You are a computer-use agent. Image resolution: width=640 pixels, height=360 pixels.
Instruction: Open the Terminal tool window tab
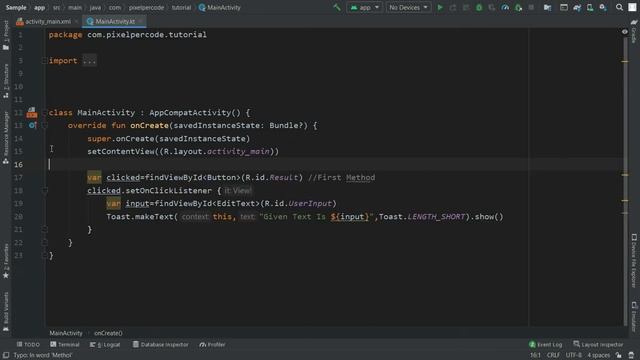tap(65, 344)
